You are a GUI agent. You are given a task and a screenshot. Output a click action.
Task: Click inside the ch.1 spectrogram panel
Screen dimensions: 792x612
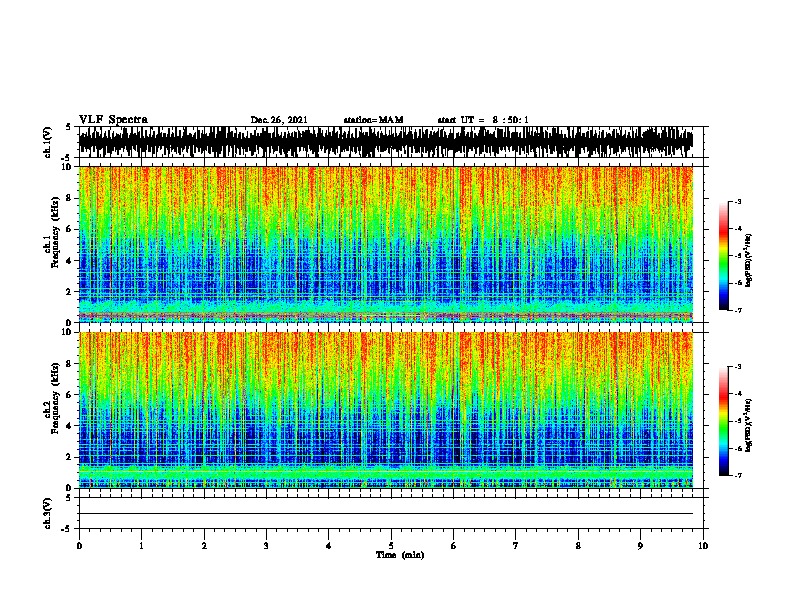pos(386,244)
